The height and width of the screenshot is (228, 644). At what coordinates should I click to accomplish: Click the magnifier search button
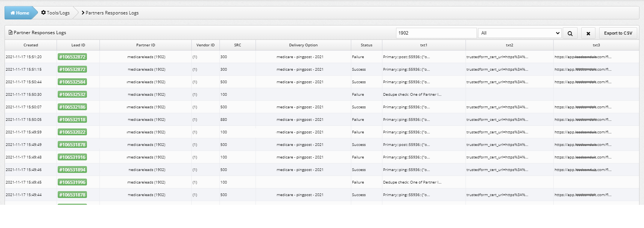(x=570, y=33)
